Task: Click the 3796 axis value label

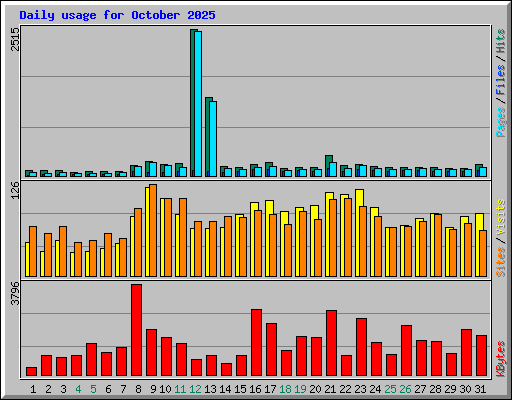Action: (15, 293)
